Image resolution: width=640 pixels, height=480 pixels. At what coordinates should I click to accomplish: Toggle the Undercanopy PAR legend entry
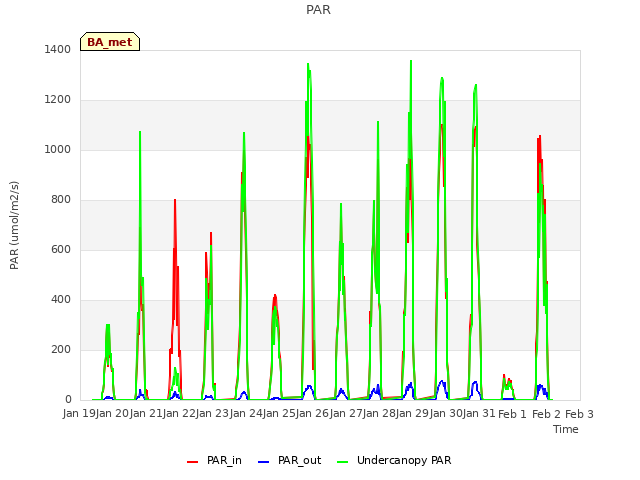pos(394,460)
